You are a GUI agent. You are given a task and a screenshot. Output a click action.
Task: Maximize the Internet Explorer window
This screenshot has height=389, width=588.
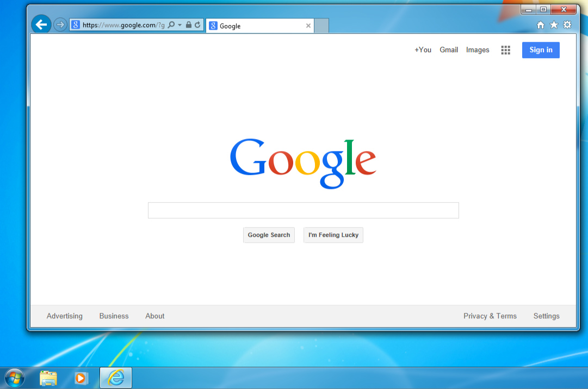tap(543, 9)
